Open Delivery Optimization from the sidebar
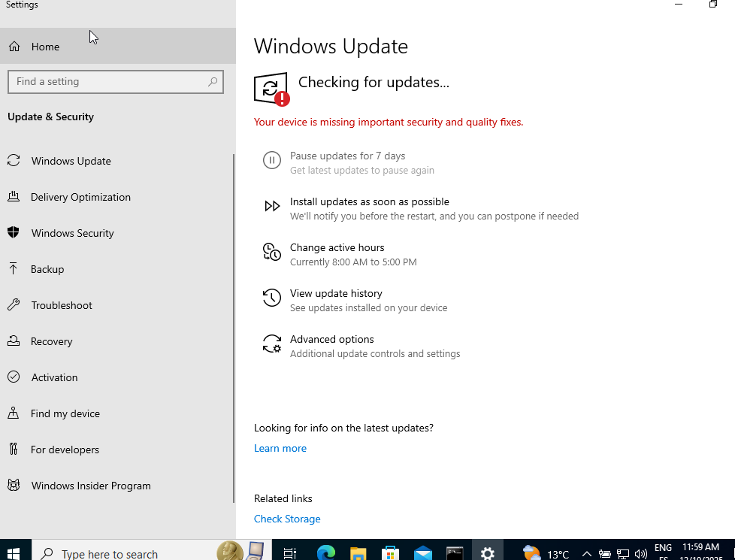This screenshot has height=560, width=735. click(80, 197)
